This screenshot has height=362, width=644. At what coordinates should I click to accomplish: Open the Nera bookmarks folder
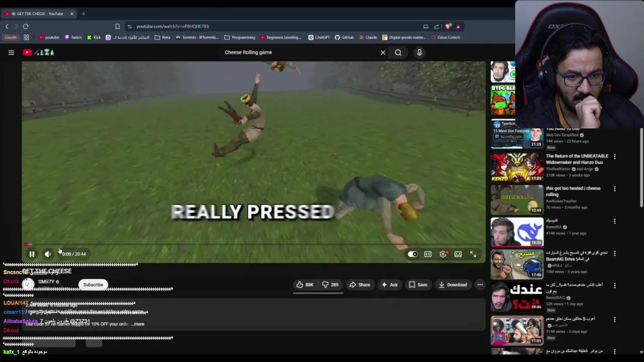(163, 37)
